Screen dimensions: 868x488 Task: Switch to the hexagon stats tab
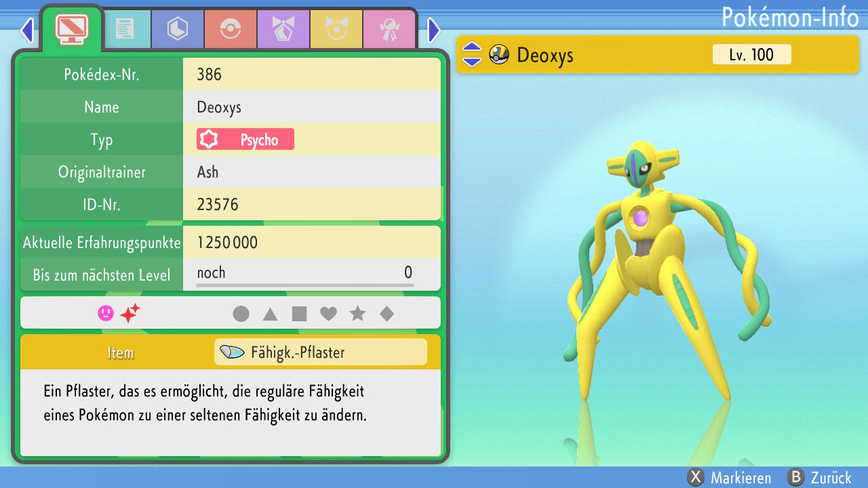(x=177, y=29)
